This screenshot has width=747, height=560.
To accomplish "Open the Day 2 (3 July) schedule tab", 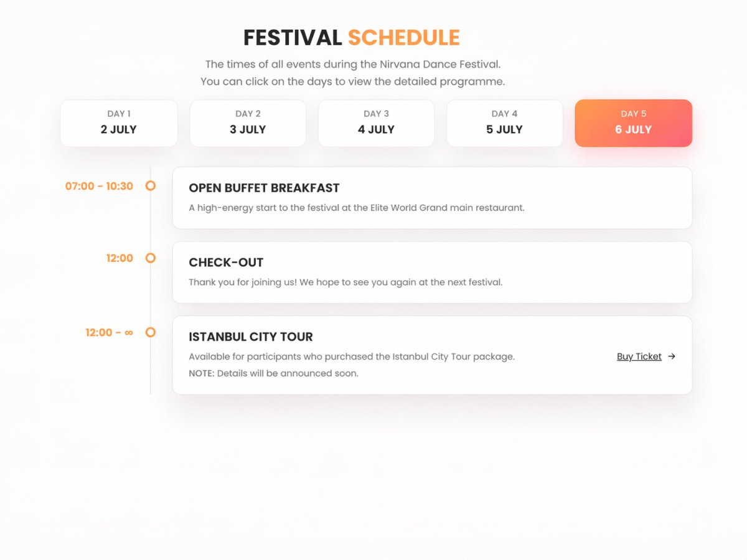I will (248, 123).
